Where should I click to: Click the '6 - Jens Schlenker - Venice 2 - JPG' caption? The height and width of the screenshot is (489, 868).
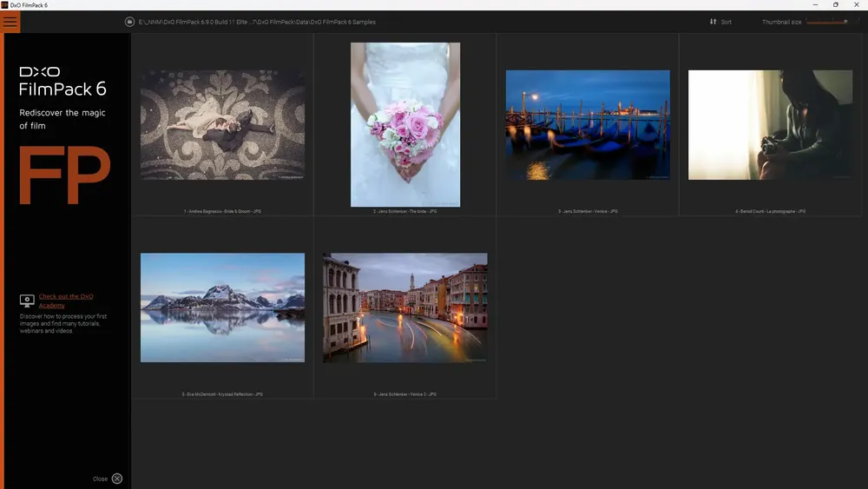pos(405,394)
